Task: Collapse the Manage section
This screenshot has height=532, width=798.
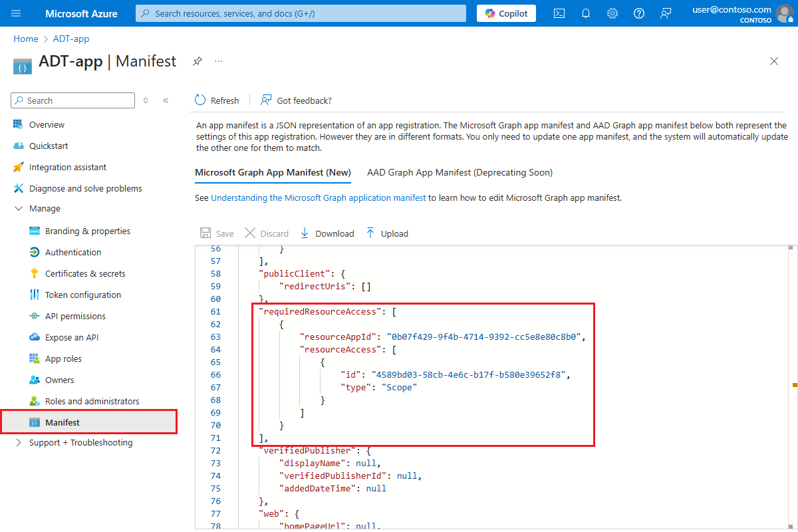Action: click(18, 209)
